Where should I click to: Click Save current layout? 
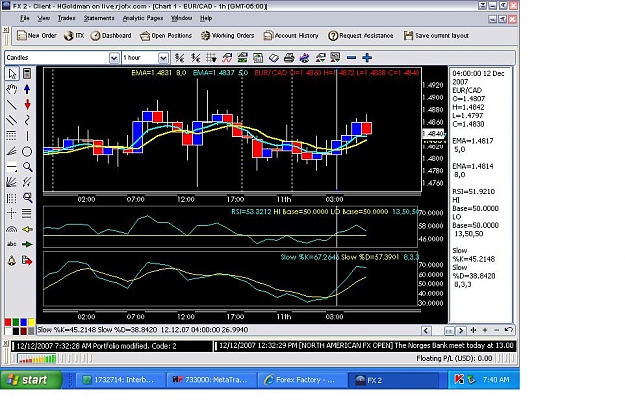point(436,35)
